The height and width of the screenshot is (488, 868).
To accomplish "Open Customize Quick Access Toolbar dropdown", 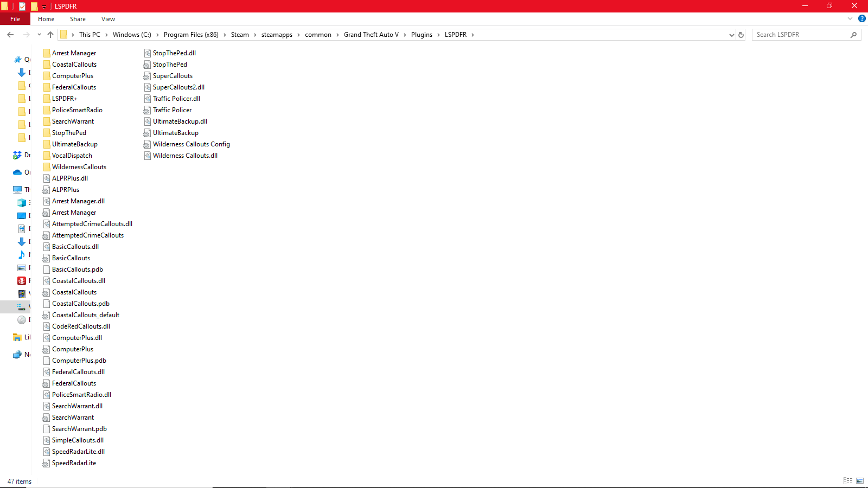I will point(44,7).
